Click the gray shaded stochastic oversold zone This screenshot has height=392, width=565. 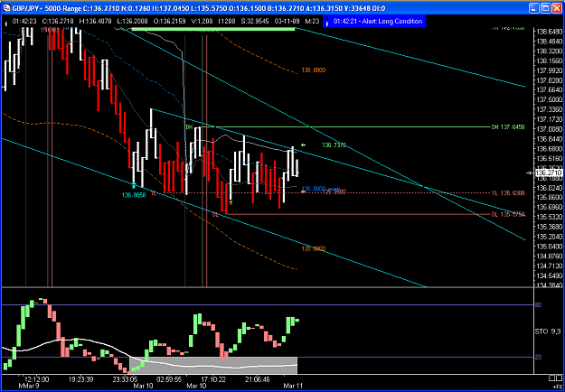click(212, 365)
